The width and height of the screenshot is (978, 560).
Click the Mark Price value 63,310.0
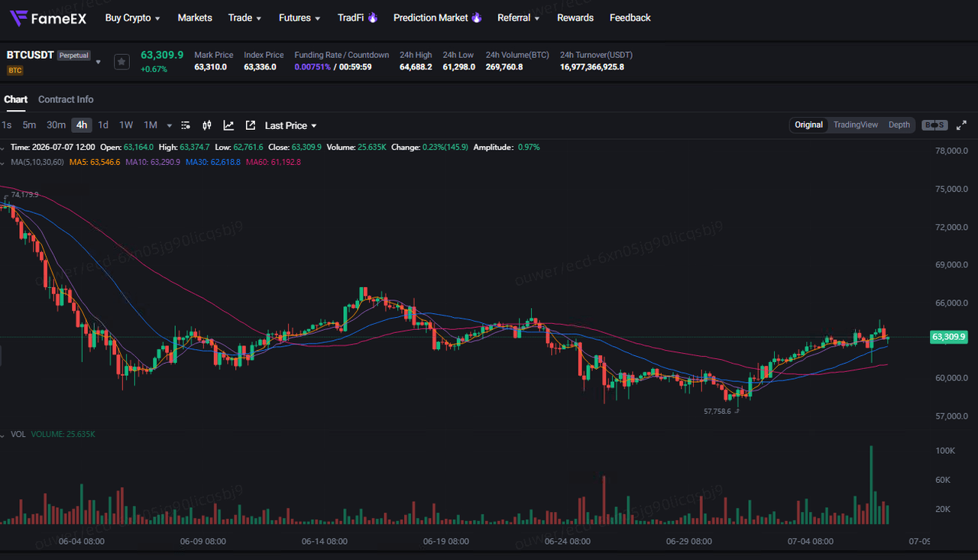pyautogui.click(x=210, y=67)
